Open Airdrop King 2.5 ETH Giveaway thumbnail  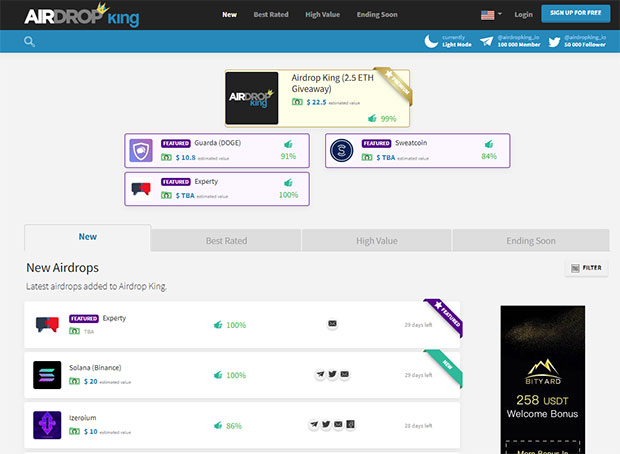tap(251, 99)
